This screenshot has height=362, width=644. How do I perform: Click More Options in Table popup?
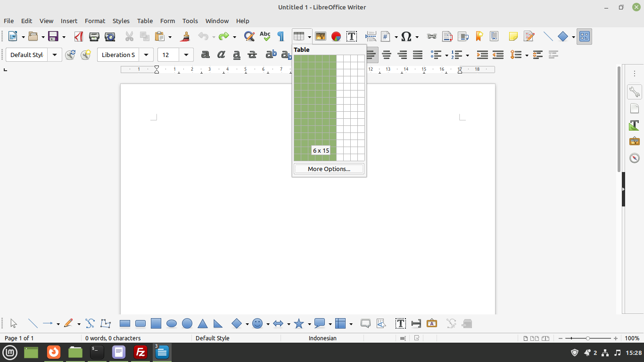tap(329, 169)
